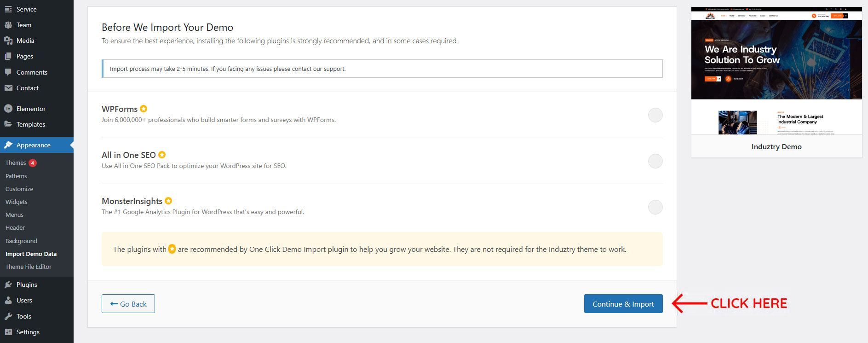Click the Elementor icon in sidebar
Image resolution: width=868 pixels, height=343 pixels.
tap(8, 109)
